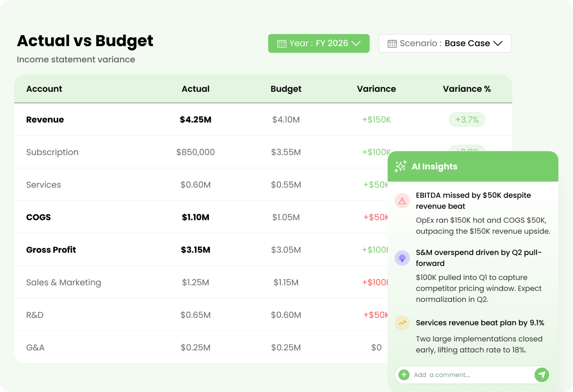Image resolution: width=573 pixels, height=392 pixels.
Task: Select the Sales & Marketing row label
Action: click(63, 282)
